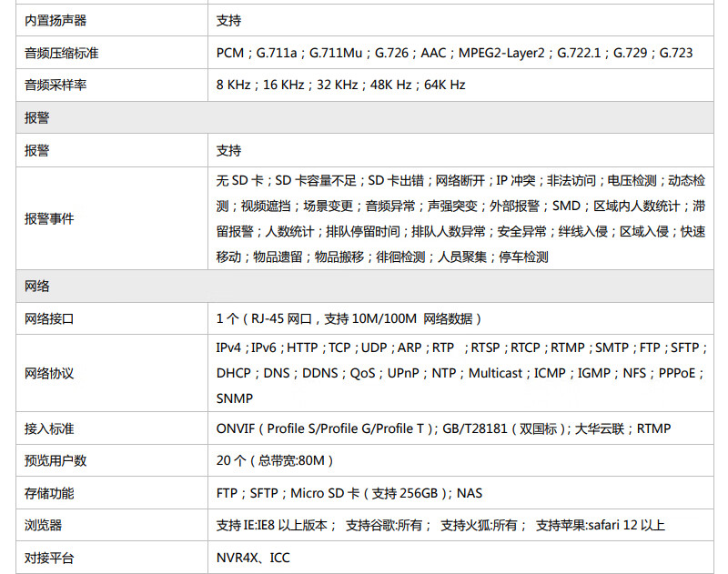Select the 网络协议 row label
This screenshot has width=728, height=574.
pos(49,373)
